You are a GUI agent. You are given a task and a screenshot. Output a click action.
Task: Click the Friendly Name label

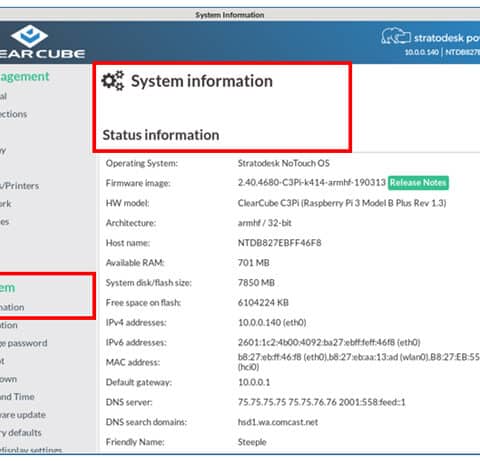tap(135, 442)
